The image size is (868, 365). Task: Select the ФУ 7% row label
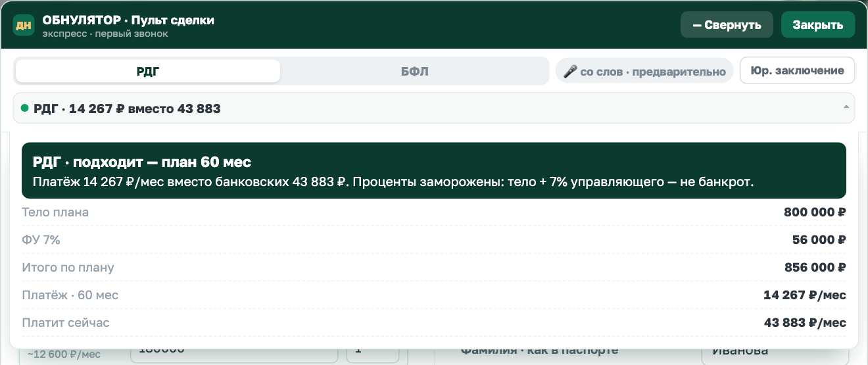point(41,240)
